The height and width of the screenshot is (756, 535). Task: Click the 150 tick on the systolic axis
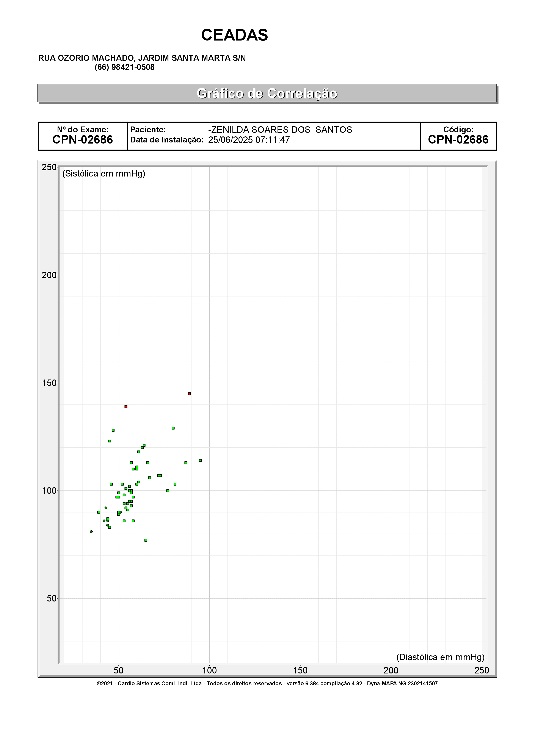pyautogui.click(x=49, y=383)
